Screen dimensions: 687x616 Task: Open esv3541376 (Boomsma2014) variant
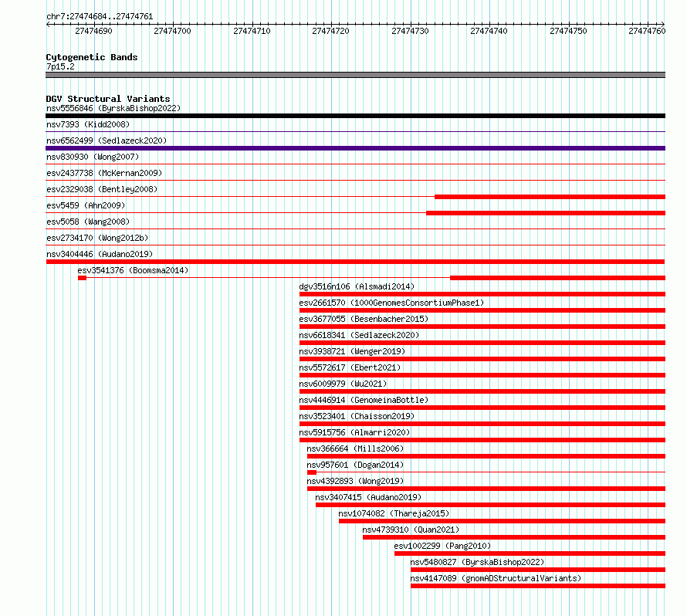[x=133, y=270]
